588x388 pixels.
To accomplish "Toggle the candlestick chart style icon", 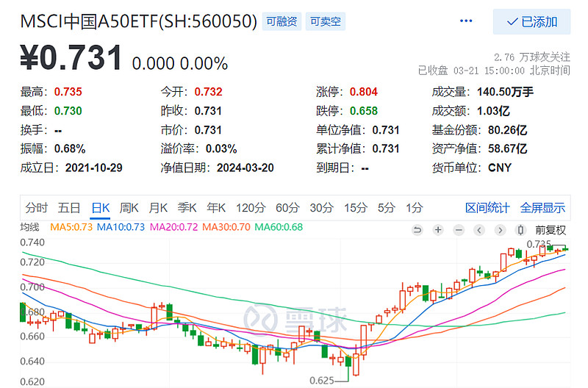I will tap(520, 230).
